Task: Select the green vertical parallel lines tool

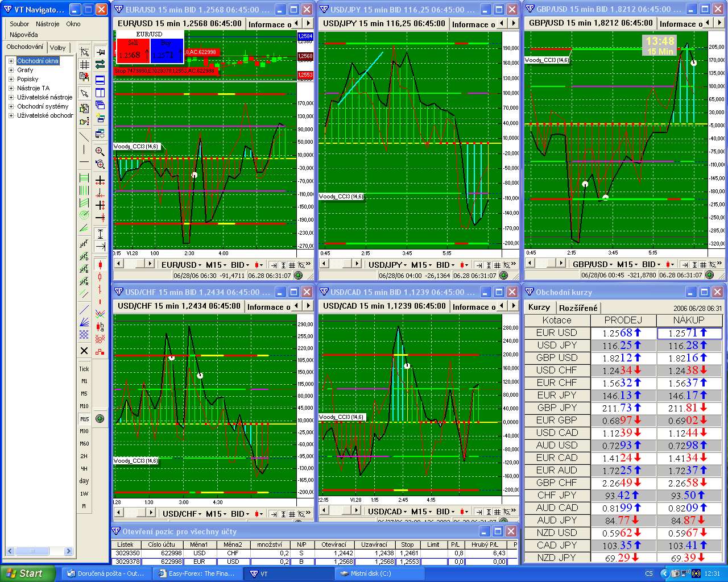Action: tap(84, 190)
